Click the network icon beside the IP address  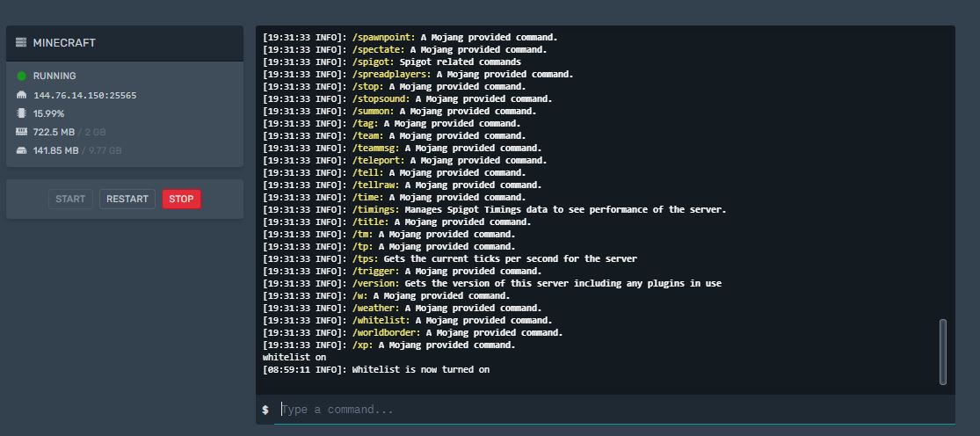tap(21, 95)
